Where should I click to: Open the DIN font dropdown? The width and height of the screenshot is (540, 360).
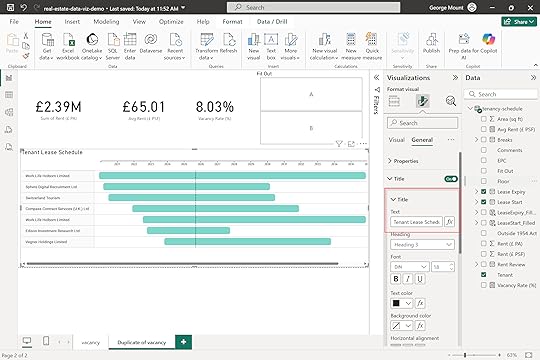pyautogui.click(x=409, y=267)
